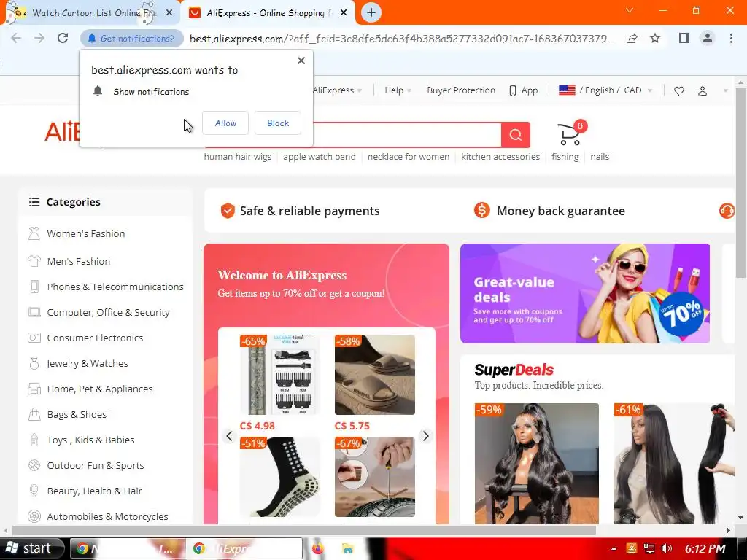Bookmark this page with the star icon
Image resolution: width=747 pixels, height=560 pixels.
(x=655, y=38)
